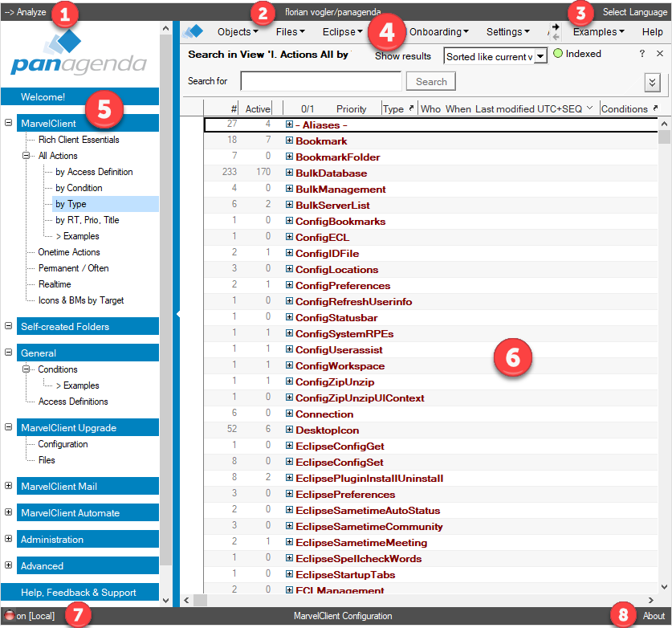Click the search help question mark icon
Screen dimensions: 672x628
click(641, 54)
